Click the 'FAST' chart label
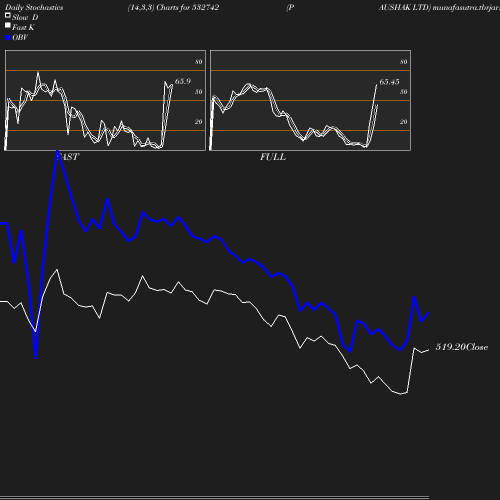 pyautogui.click(x=67, y=157)
